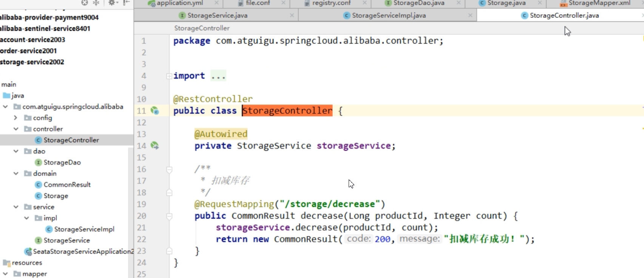644x278 pixels.
Task: Close the application.yml tab
Action: point(216,3)
